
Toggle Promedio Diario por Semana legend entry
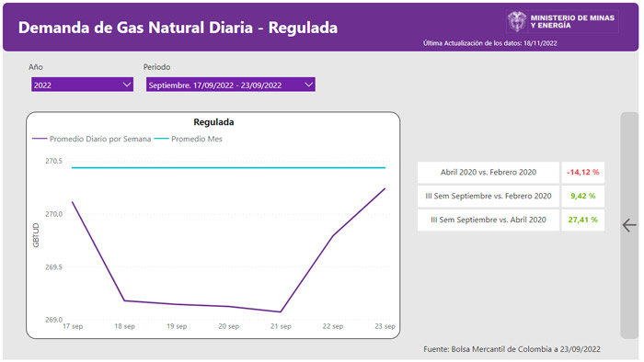pyautogui.click(x=92, y=139)
